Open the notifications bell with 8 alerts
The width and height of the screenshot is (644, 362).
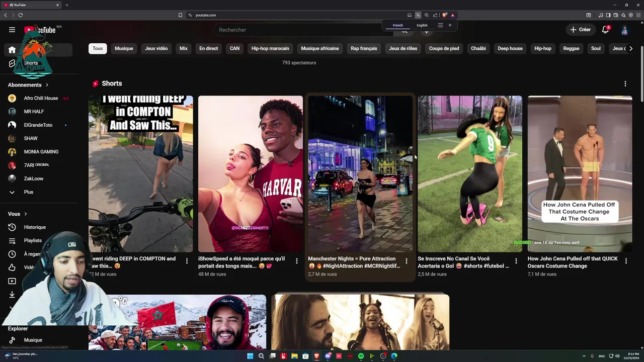[605, 30]
